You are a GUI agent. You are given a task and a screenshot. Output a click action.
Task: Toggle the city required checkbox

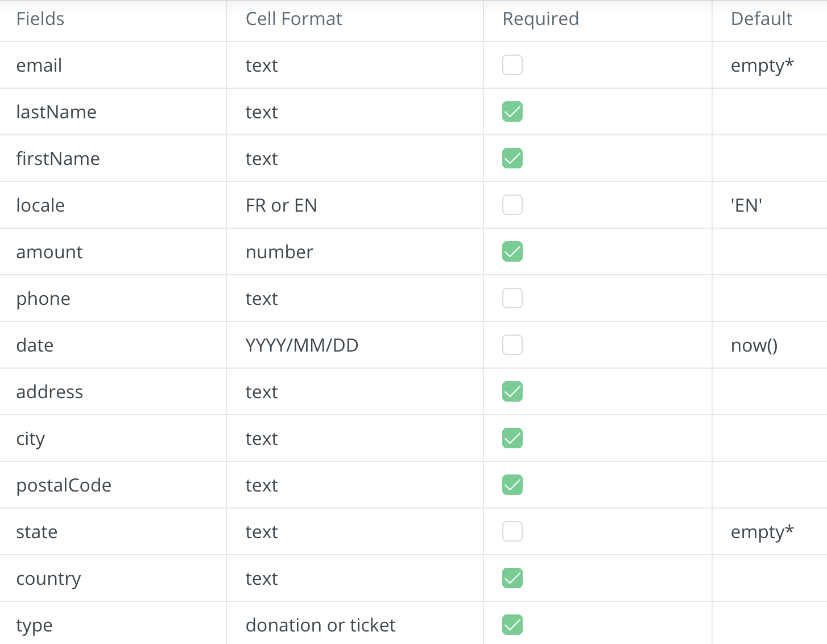[x=512, y=439]
